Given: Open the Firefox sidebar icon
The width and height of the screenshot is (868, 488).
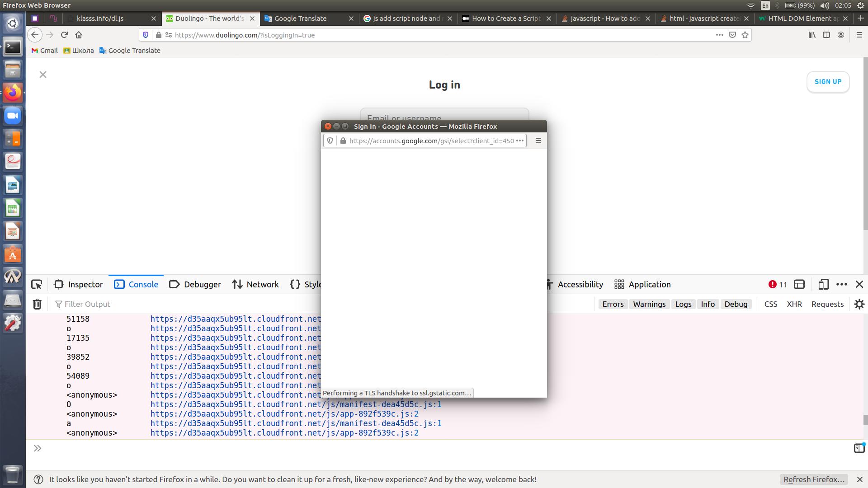Looking at the screenshot, I should pyautogui.click(x=826, y=35).
